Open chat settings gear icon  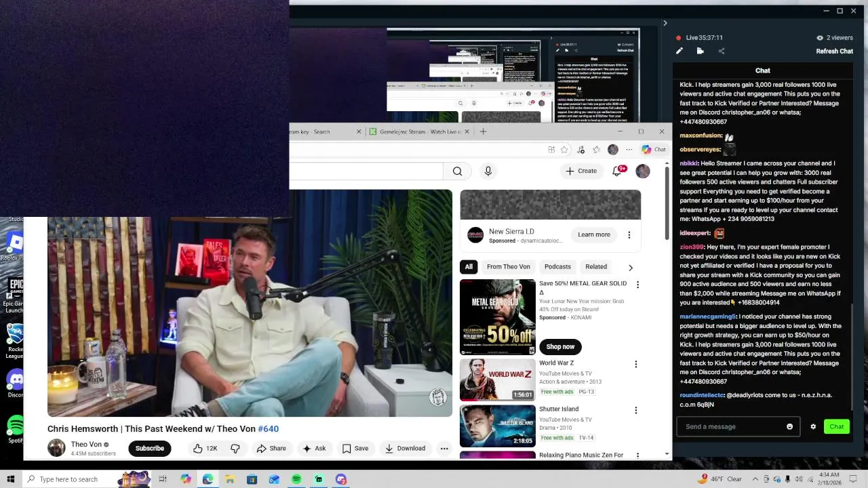pos(813,427)
